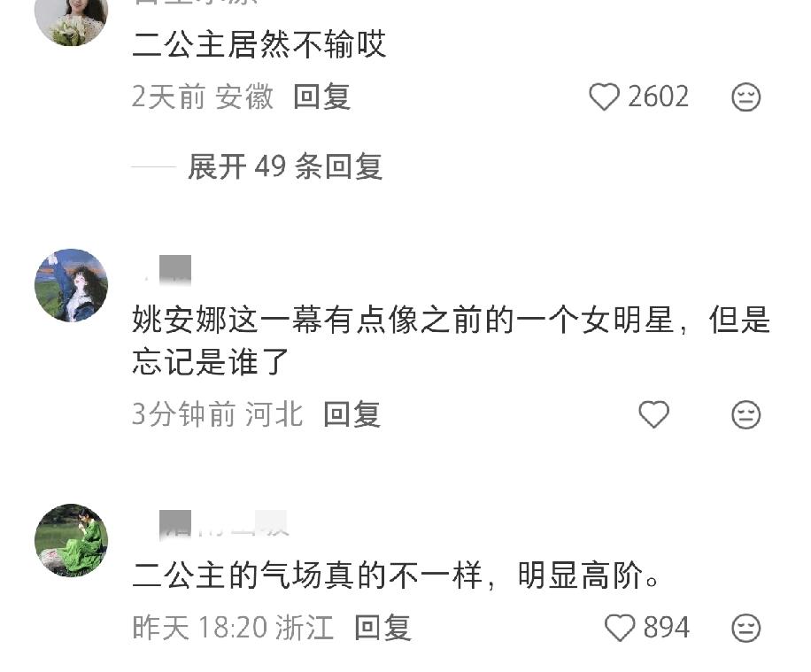811x672 pixels.
Task: Select comment text 二公主居然不输哎
Action: [x=259, y=44]
